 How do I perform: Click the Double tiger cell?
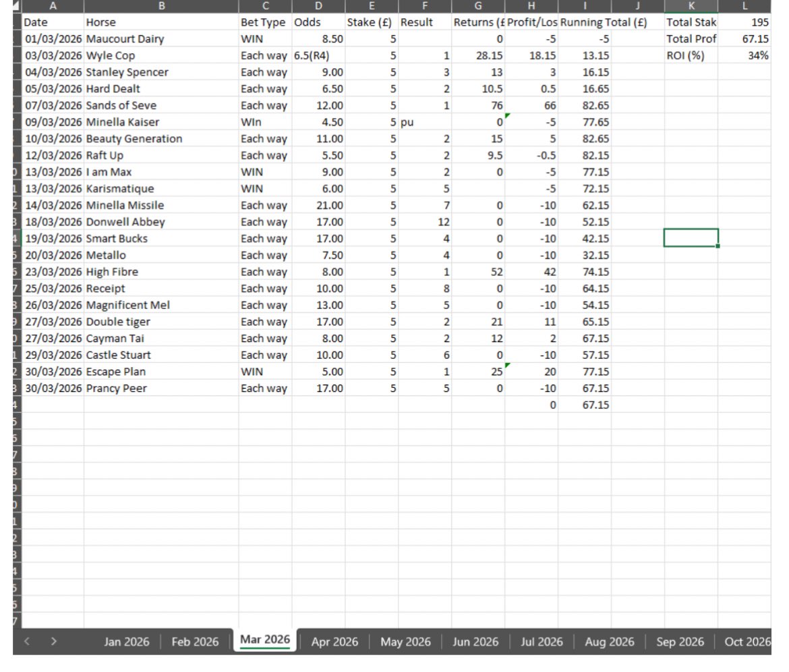(x=161, y=321)
